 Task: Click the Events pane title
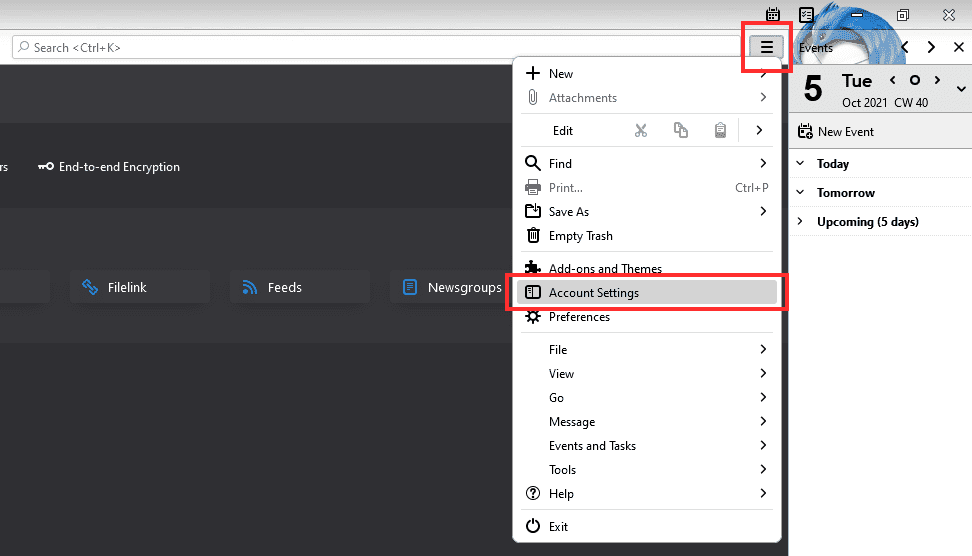click(x=816, y=48)
